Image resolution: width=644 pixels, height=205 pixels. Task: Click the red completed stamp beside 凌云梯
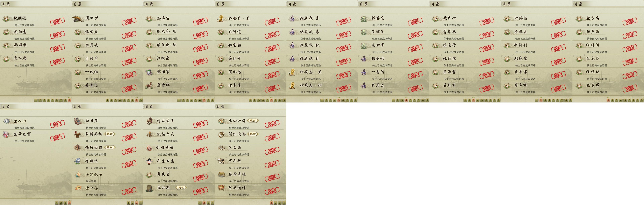(129, 191)
